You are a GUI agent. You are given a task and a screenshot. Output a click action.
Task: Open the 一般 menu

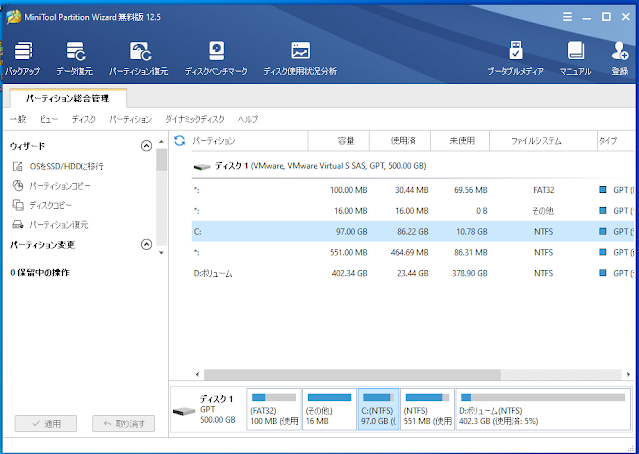pyautogui.click(x=18, y=119)
